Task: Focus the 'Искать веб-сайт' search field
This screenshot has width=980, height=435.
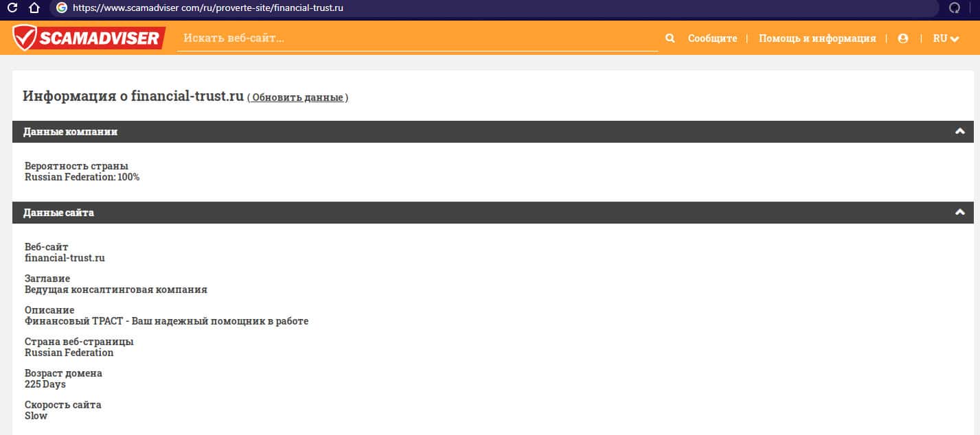Action: pyautogui.click(x=418, y=38)
